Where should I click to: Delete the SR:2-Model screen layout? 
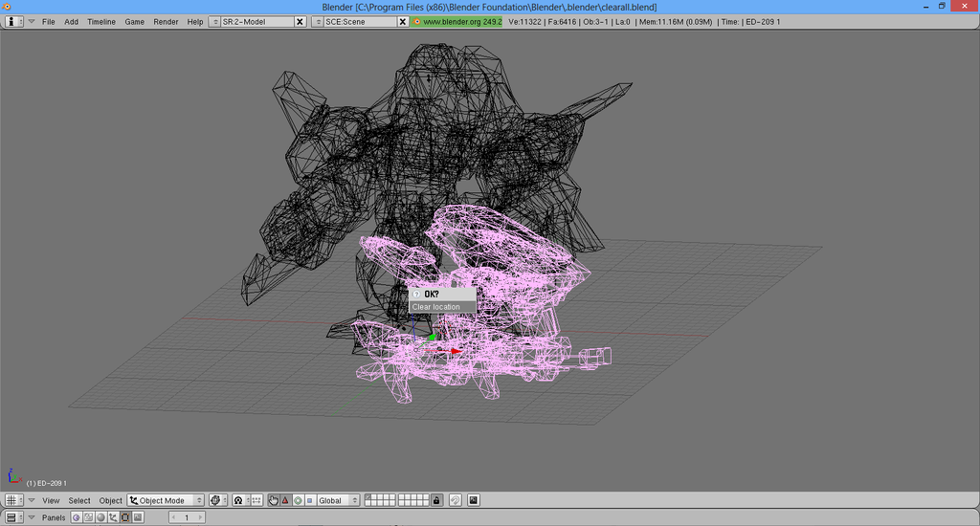click(x=300, y=22)
